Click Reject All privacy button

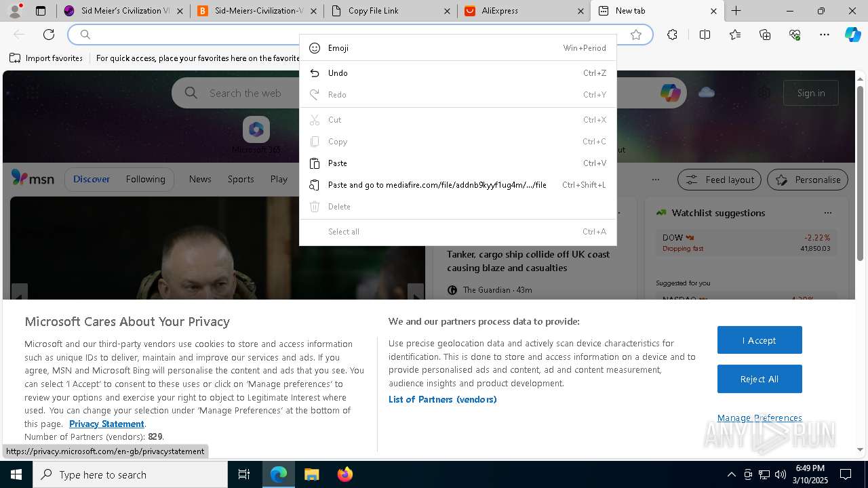pyautogui.click(x=759, y=379)
